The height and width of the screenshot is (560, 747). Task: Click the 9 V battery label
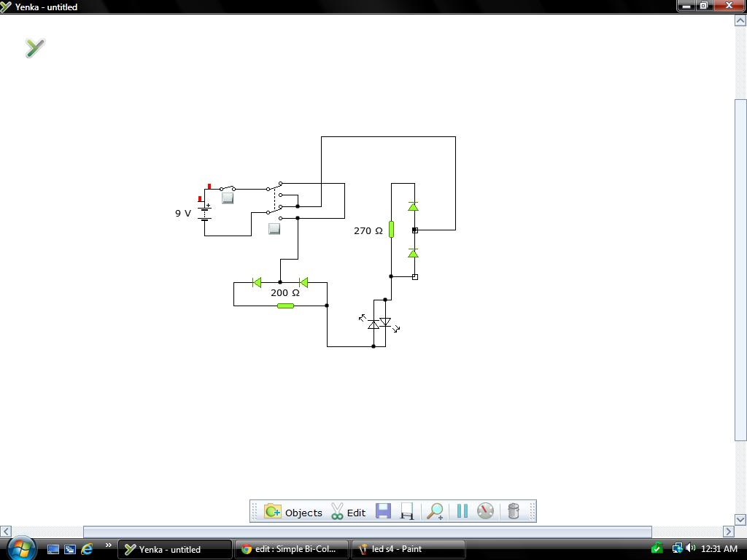click(183, 214)
